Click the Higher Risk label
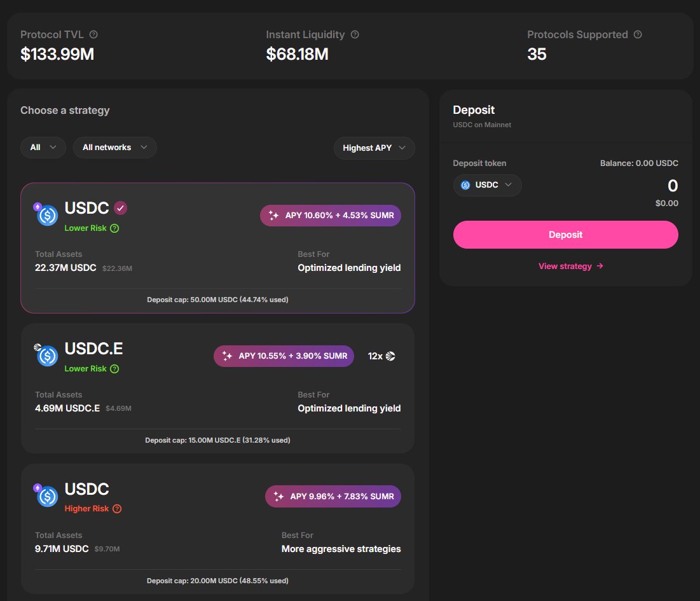700x601 pixels. pos(86,509)
